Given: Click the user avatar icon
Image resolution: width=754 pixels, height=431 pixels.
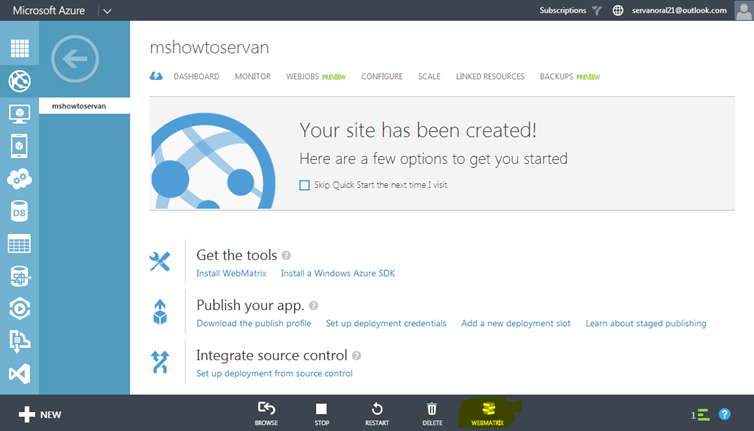Looking at the screenshot, I should (x=744, y=10).
